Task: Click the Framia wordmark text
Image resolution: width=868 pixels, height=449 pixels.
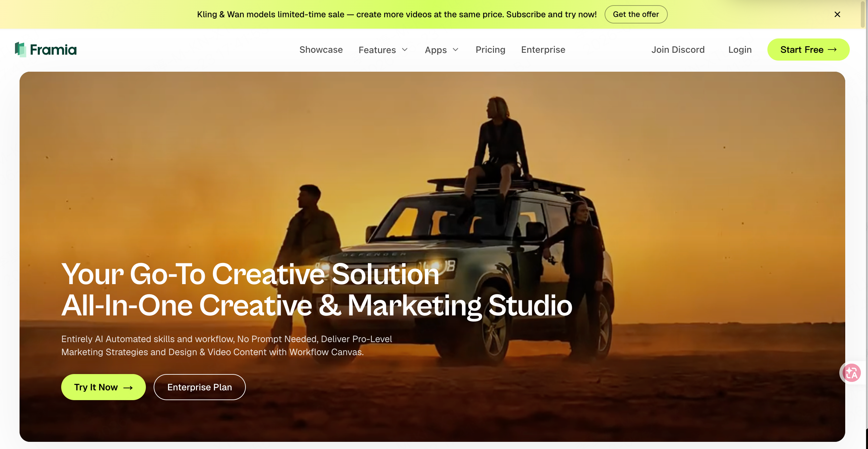Action: (x=53, y=50)
